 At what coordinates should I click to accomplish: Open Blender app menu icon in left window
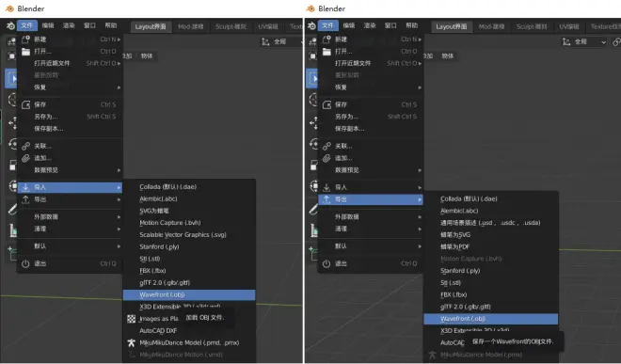click(10, 25)
